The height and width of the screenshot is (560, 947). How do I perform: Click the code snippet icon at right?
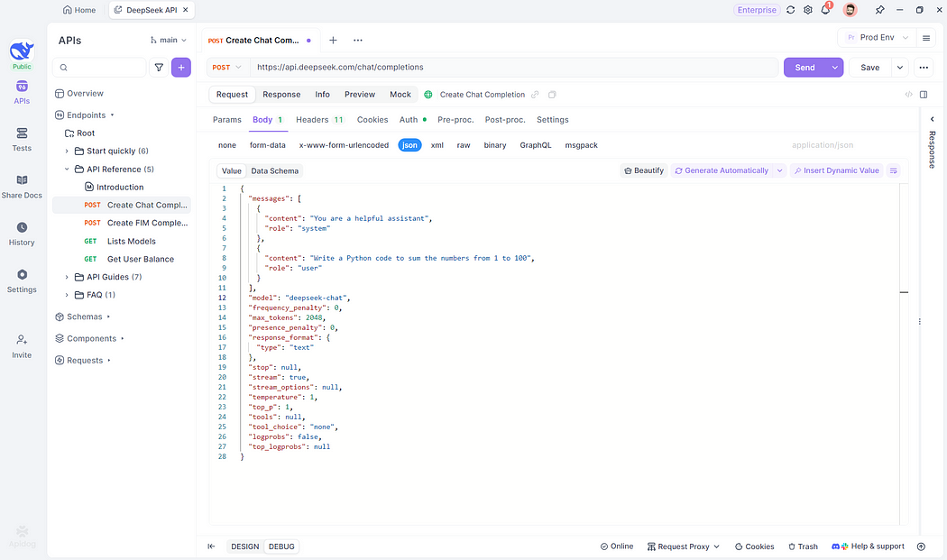[909, 95]
